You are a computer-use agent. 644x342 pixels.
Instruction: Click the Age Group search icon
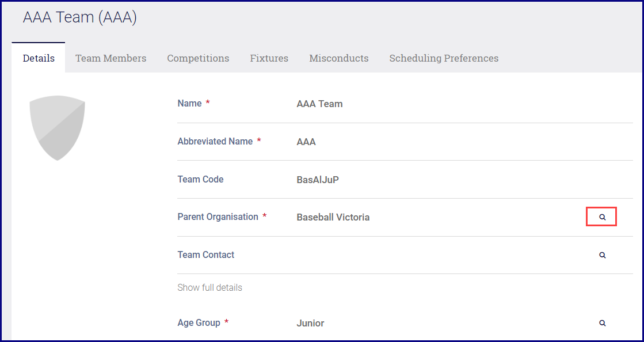coord(602,323)
